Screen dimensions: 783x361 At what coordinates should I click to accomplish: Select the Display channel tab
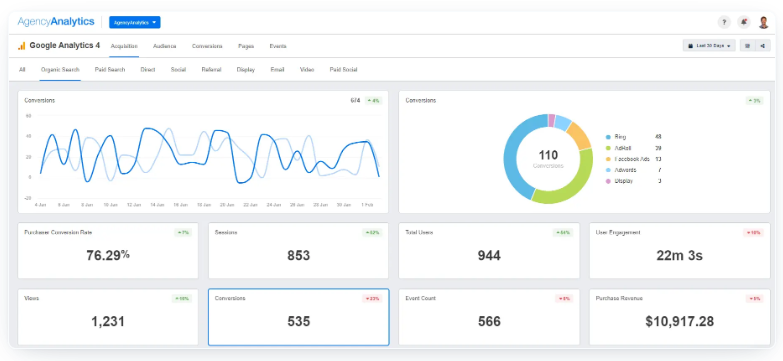click(x=246, y=70)
